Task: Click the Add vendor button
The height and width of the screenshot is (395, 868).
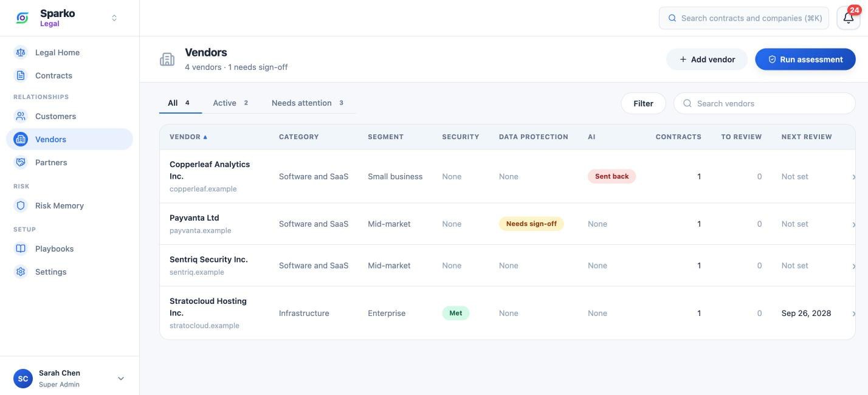Action: click(x=707, y=59)
